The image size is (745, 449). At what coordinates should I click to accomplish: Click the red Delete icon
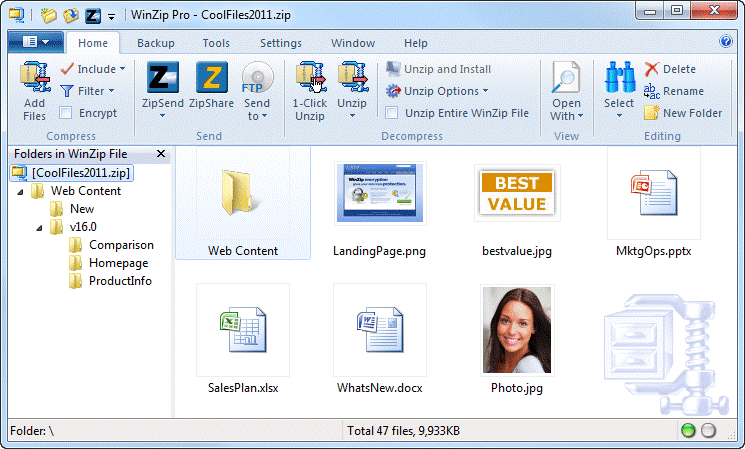coord(652,69)
